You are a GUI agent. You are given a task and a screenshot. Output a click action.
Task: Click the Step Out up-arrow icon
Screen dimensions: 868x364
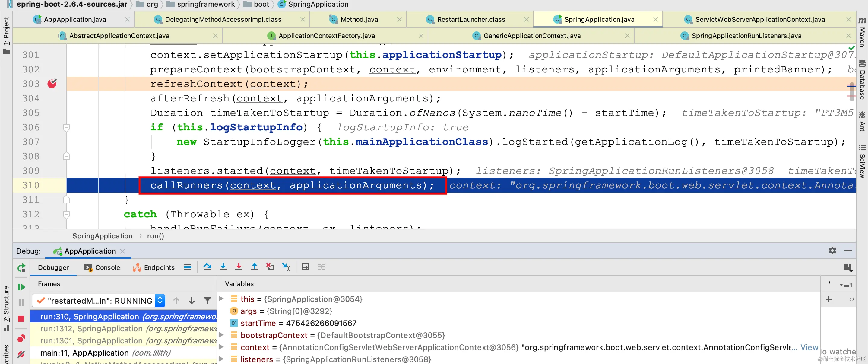tap(255, 267)
